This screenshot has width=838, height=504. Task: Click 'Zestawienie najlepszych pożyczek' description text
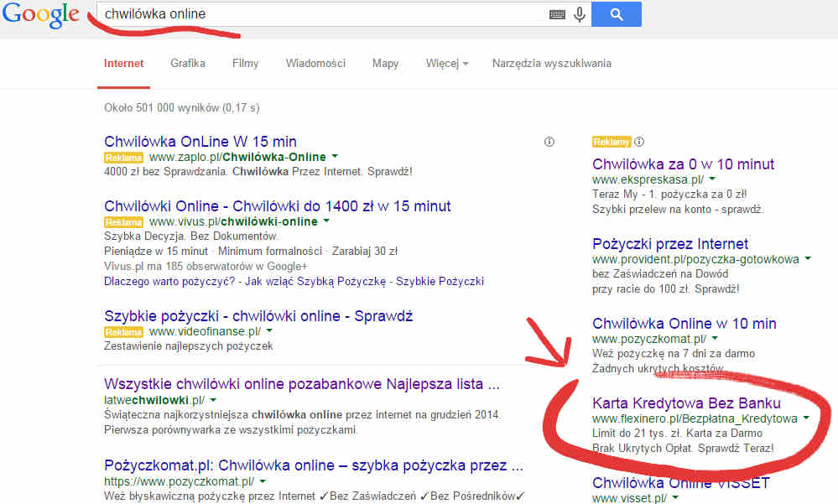189,346
